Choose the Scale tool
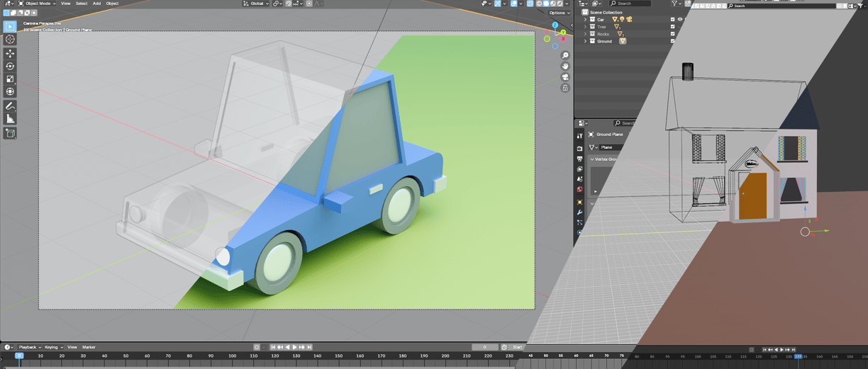This screenshot has width=868, height=369. (x=10, y=79)
